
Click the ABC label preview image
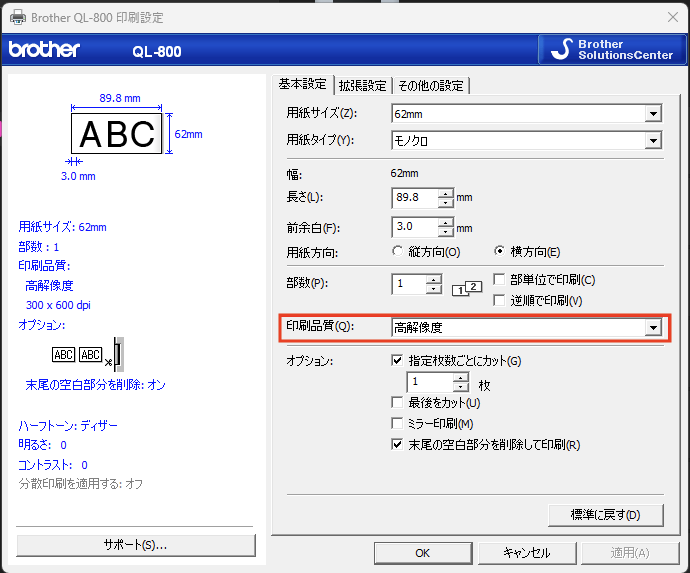pos(118,133)
